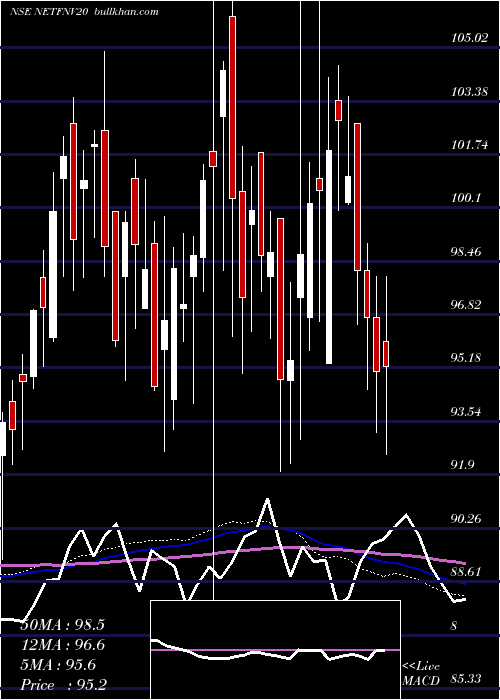Click the 50MA : 98.5 reading
Image resolution: width=500 pixels, height=700 pixels.
(x=62, y=625)
